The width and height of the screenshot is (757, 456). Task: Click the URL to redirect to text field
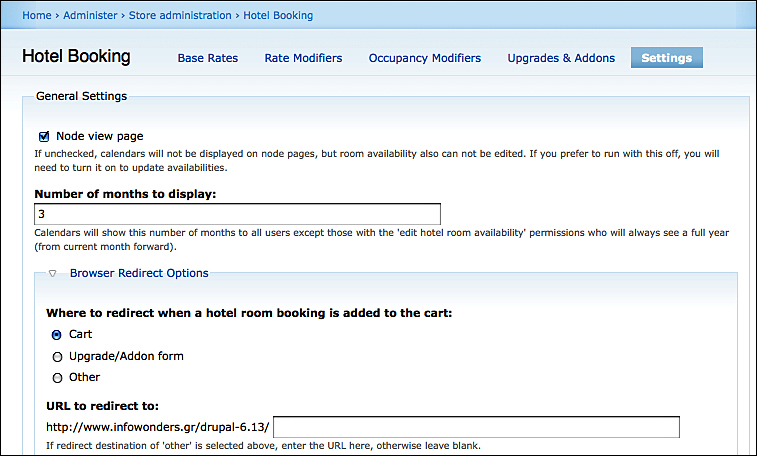(476, 428)
